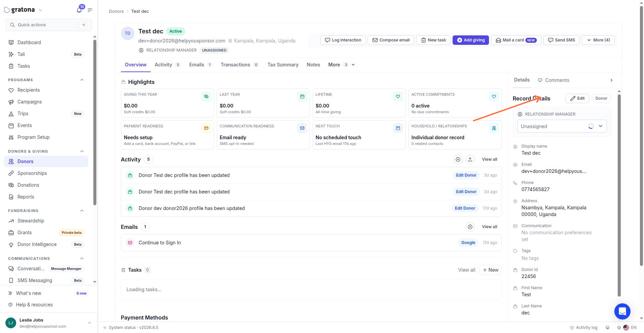Click the Payment Readiness card icon
Image resolution: width=644 pixels, height=333 pixels.
(206, 128)
